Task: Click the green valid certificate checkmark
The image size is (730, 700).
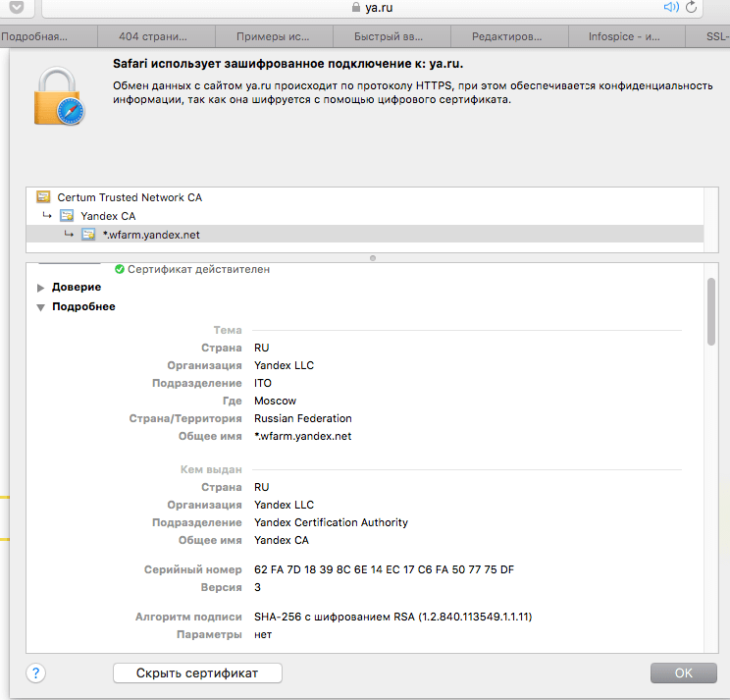Action: [x=120, y=269]
